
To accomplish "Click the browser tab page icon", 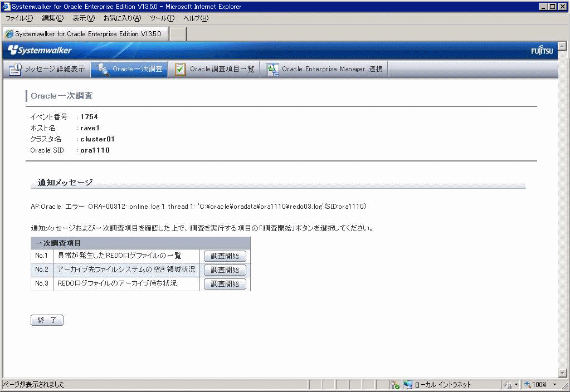I will (9, 34).
